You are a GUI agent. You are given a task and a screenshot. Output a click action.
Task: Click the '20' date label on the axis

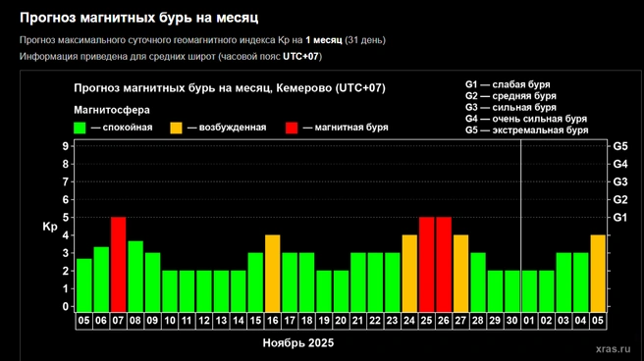pyautogui.click(x=341, y=321)
